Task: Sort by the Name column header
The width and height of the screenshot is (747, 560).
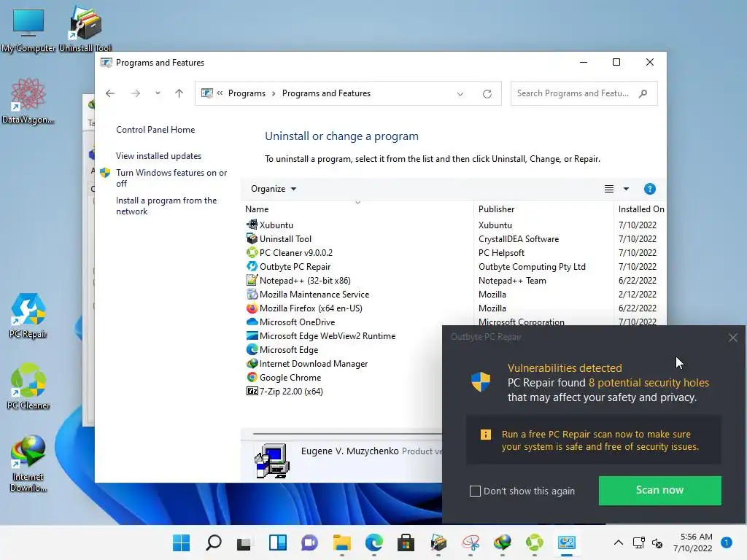Action: [x=257, y=209]
